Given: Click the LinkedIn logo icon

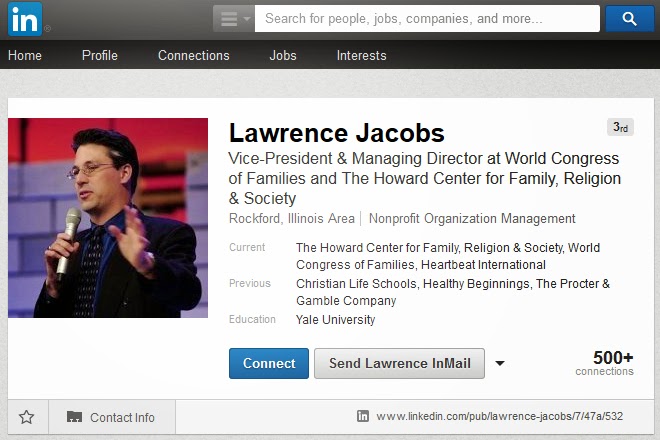Looking at the screenshot, I should pos(25,19).
